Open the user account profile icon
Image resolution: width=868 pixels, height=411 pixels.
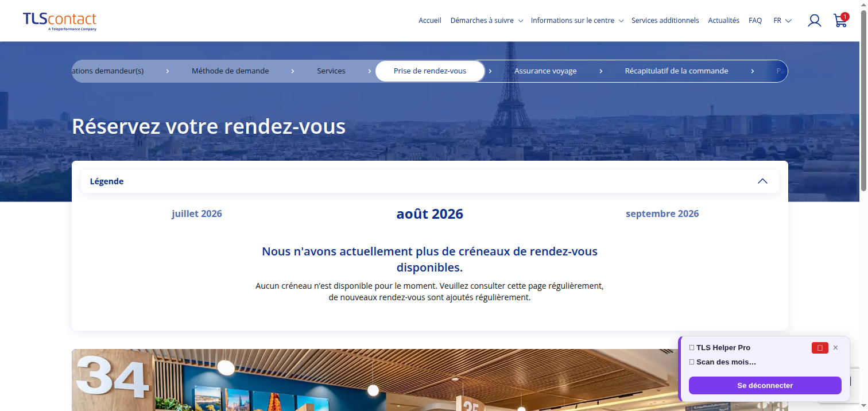pos(814,21)
